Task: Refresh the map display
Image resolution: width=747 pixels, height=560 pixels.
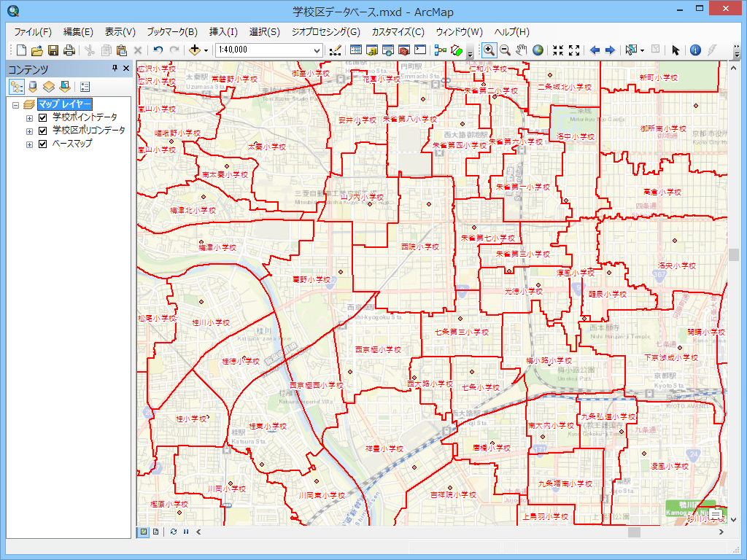Action: tap(174, 532)
